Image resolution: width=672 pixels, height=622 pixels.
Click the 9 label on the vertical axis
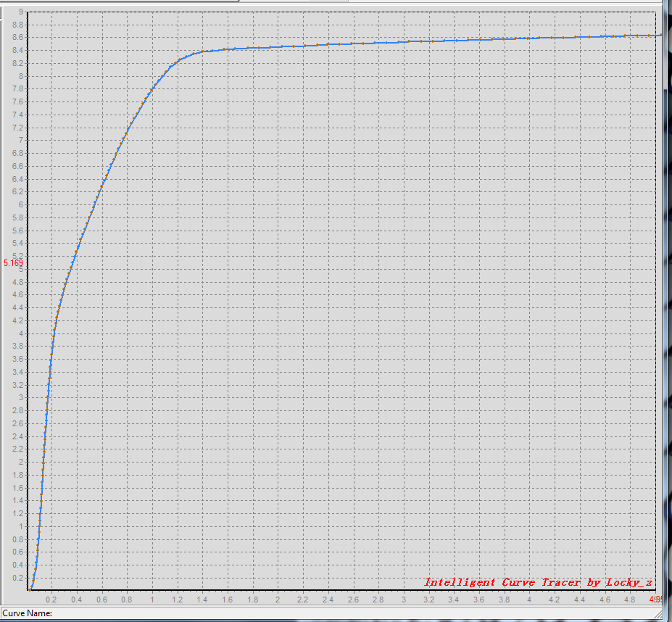[20, 12]
